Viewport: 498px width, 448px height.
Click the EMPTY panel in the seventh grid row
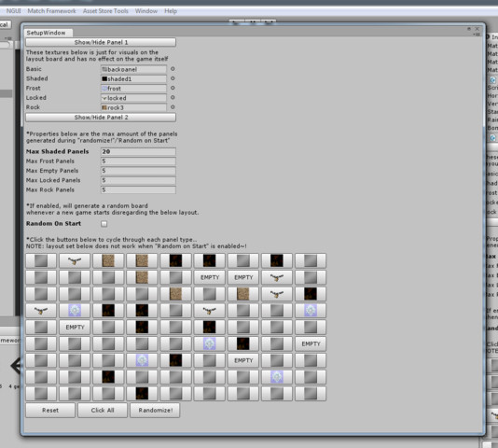tap(243, 360)
